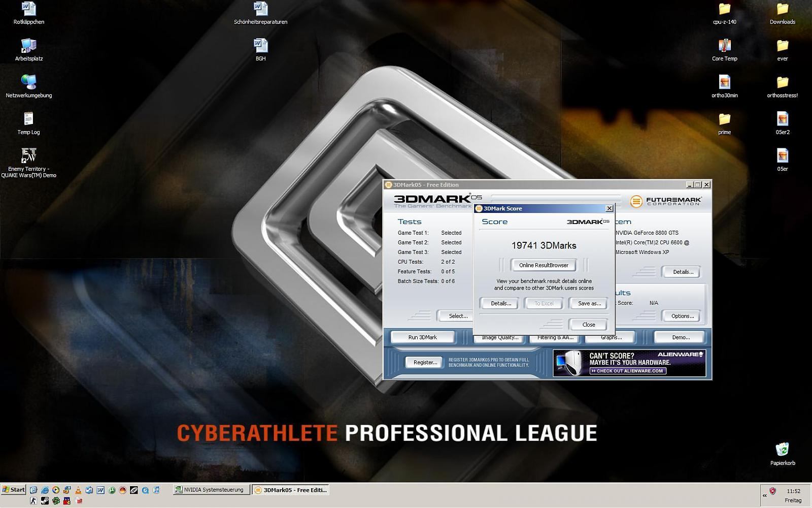Open system Details button in 3DMark05 window
The image size is (812, 508).
coord(683,272)
